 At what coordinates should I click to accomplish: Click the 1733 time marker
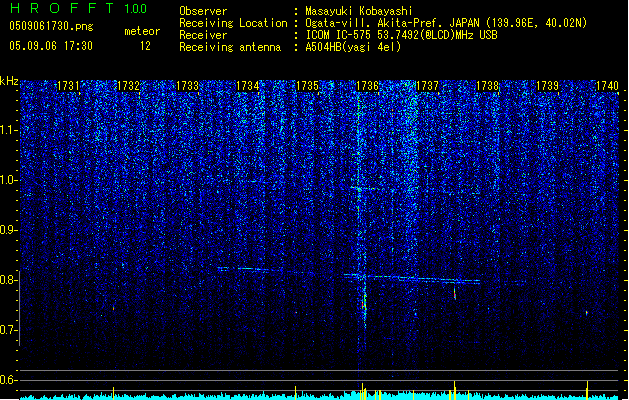pos(188,86)
